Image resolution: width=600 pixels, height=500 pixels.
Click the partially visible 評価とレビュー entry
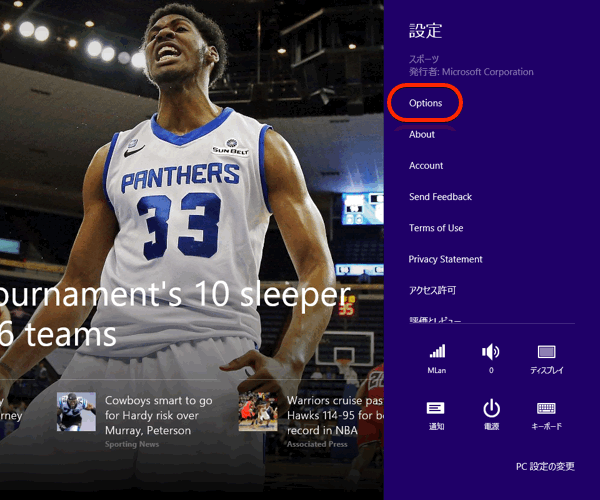click(435, 319)
